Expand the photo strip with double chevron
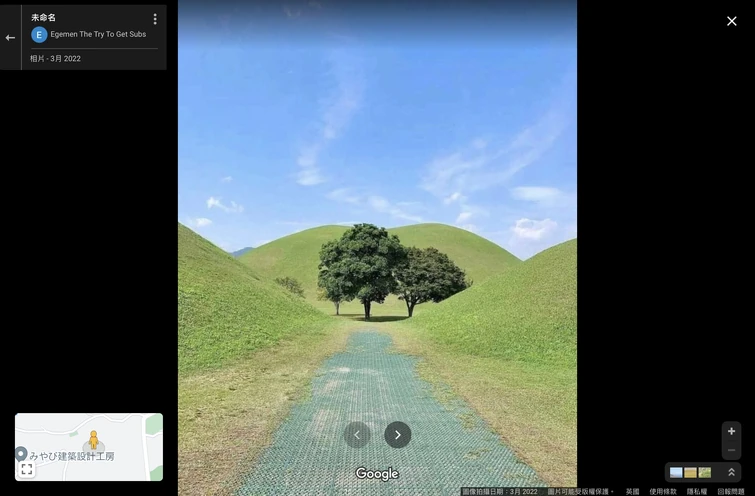 (731, 472)
